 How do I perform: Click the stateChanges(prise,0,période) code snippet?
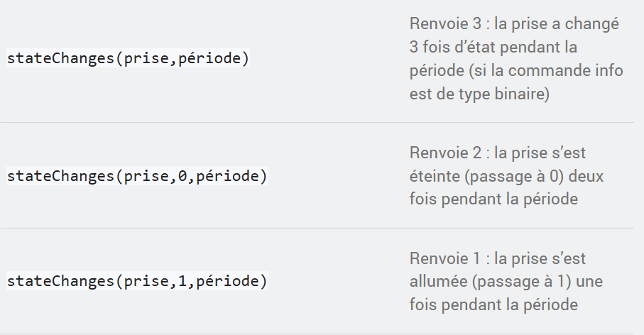coord(137,176)
